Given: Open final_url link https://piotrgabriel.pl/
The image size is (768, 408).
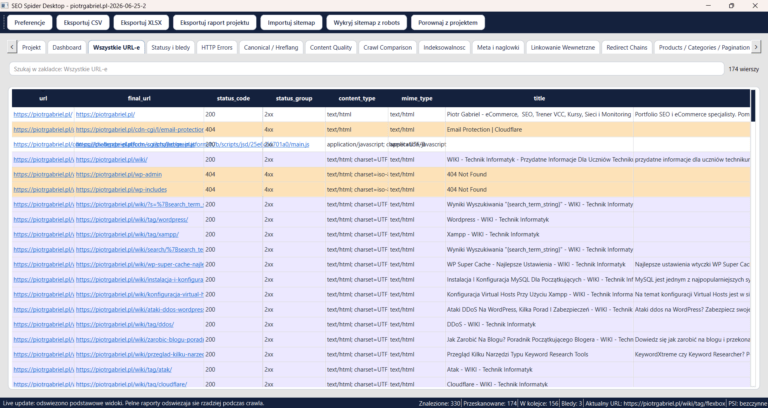Looking at the screenshot, I should [105, 115].
